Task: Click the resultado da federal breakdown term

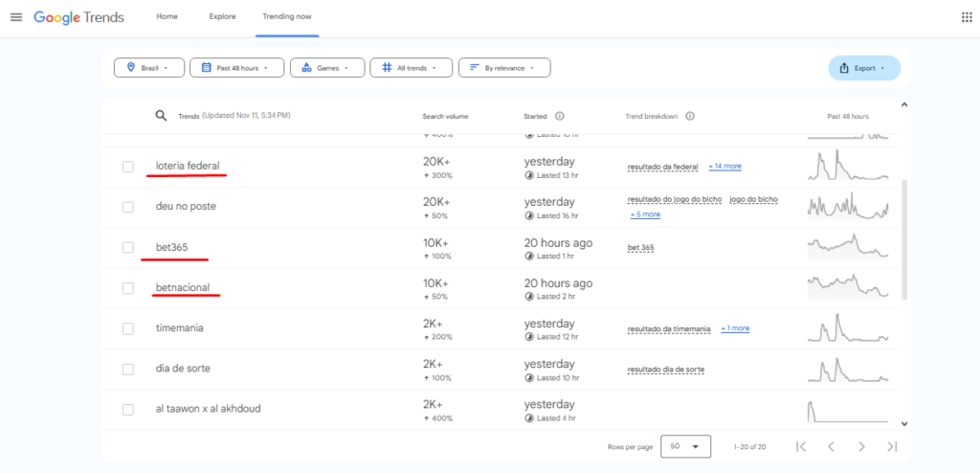Action: (x=662, y=167)
